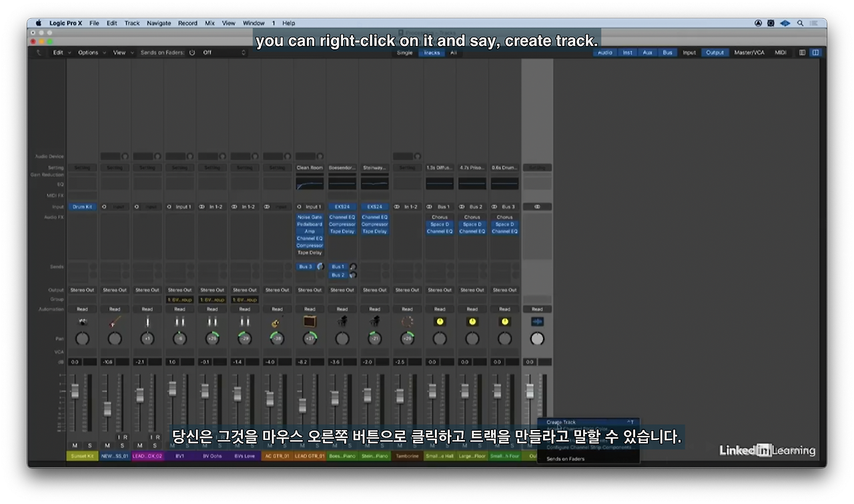Click the Small...h Four aux yellow knob icon
854x504 pixels.
click(x=505, y=322)
